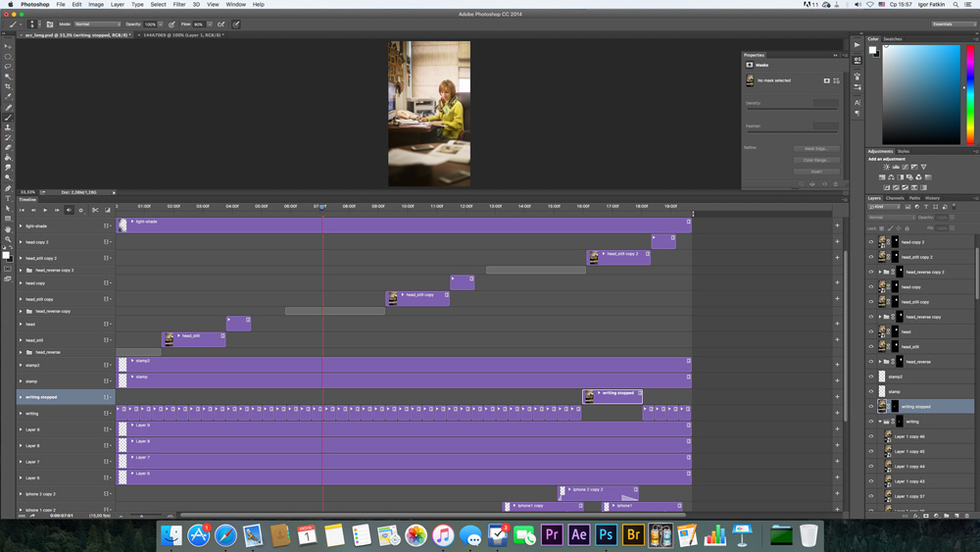Click the vertical hue slider strip
980x552 pixels.
coord(968,93)
